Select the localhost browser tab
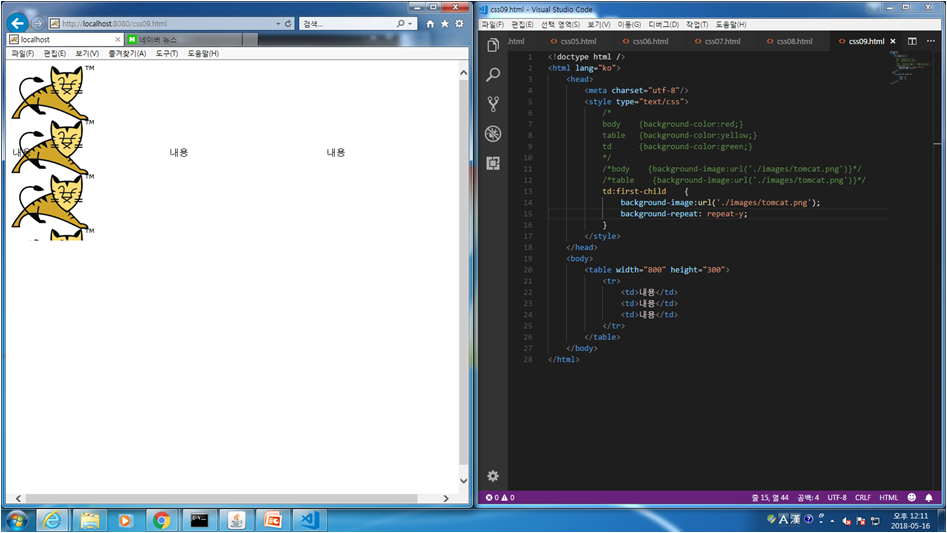Viewport: 947px width, 533px height. coord(65,39)
